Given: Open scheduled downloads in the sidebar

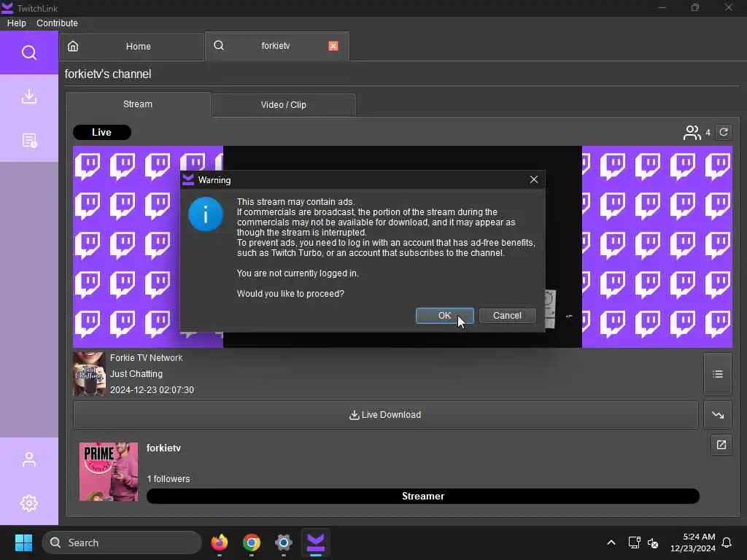Looking at the screenshot, I should point(29,140).
